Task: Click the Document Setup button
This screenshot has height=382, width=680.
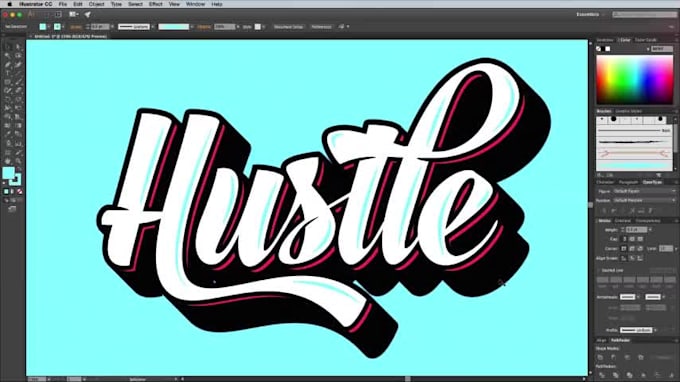Action: [288, 27]
